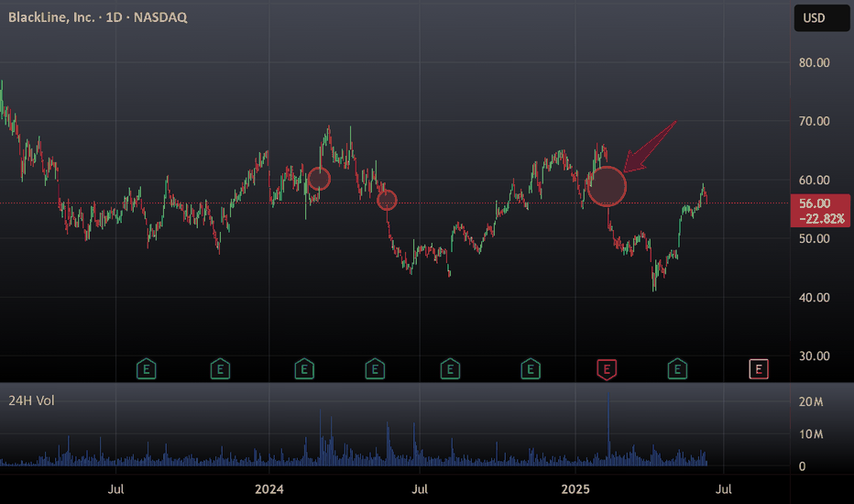This screenshot has width=854, height=504.
Task: Click the 50.00 price axis label
Action: (815, 238)
